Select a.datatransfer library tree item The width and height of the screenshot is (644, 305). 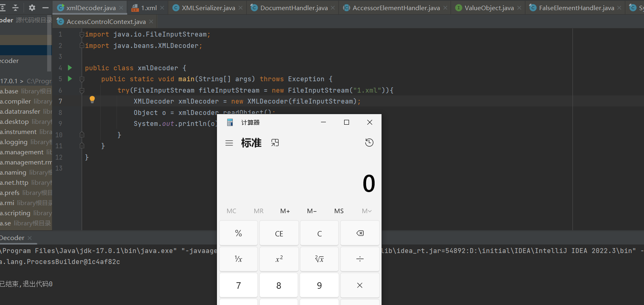point(26,111)
